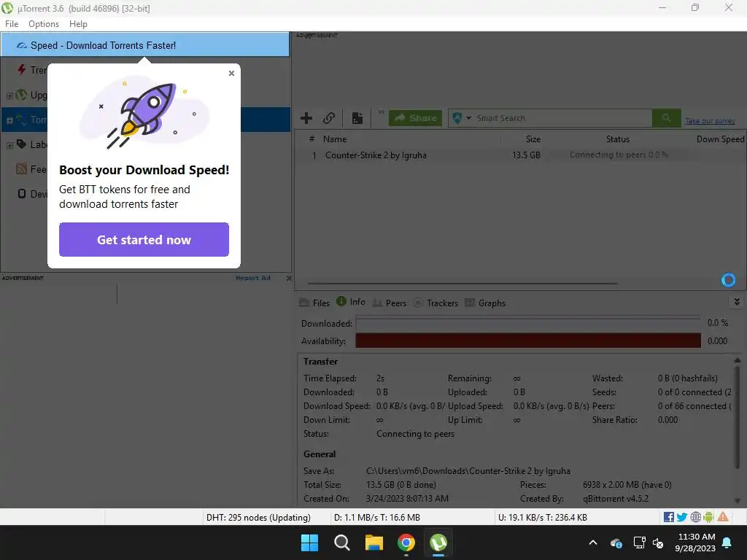Open the File menu
This screenshot has height=560, width=747.
pos(12,24)
